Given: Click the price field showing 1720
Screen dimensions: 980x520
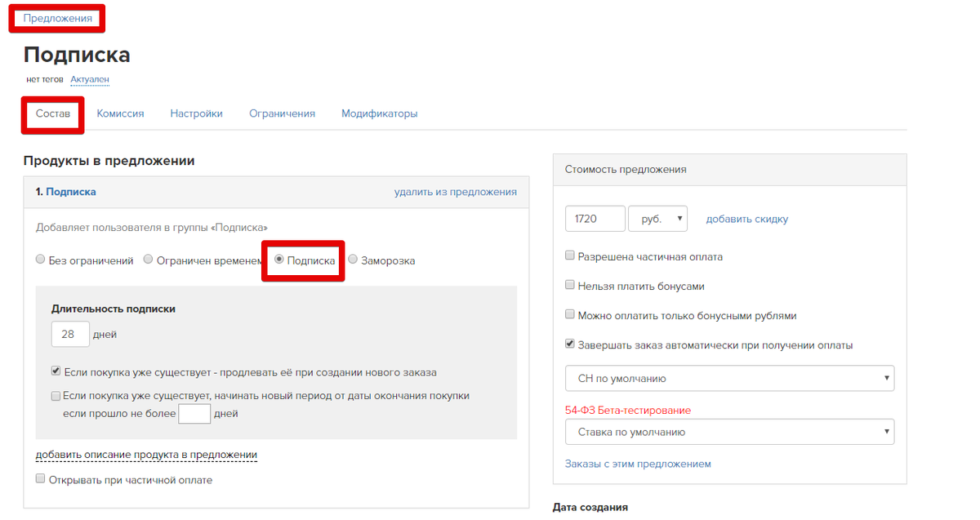Looking at the screenshot, I should pos(595,219).
